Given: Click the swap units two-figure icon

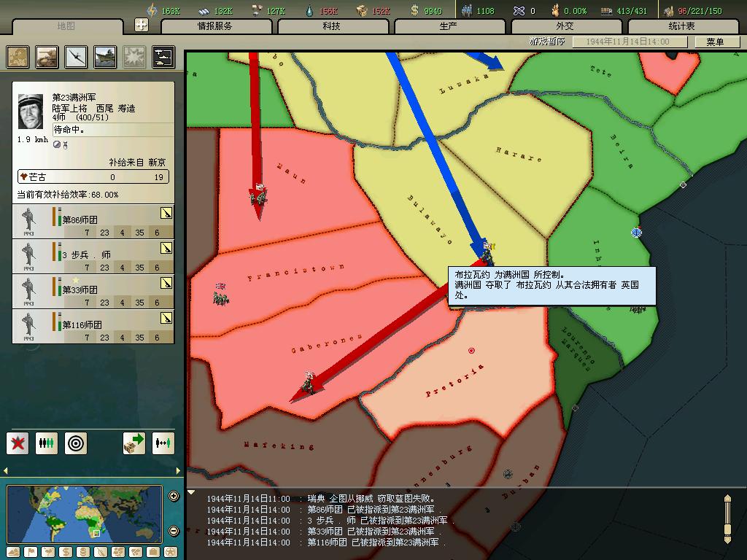Looking at the screenshot, I should [x=163, y=443].
